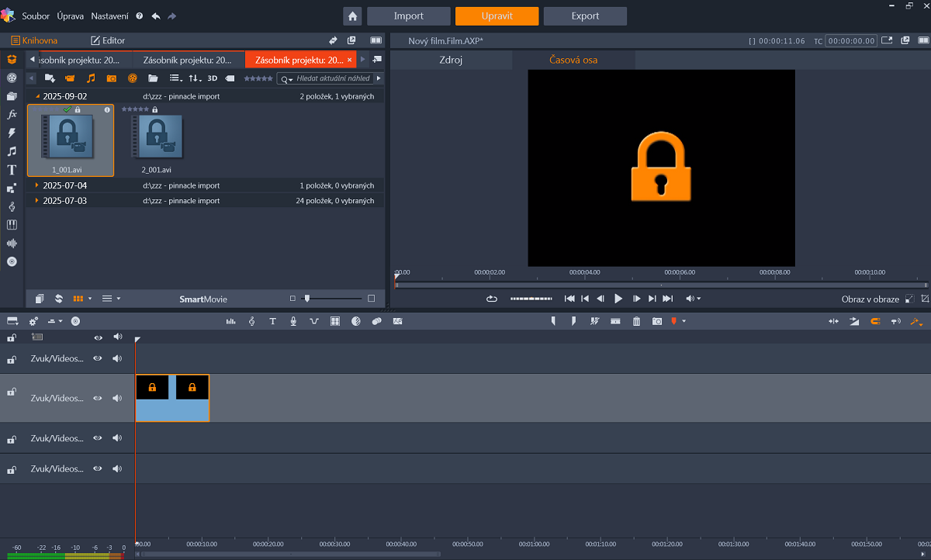931x560 pixels.
Task: Click the Undo arrow icon
Action: (156, 16)
